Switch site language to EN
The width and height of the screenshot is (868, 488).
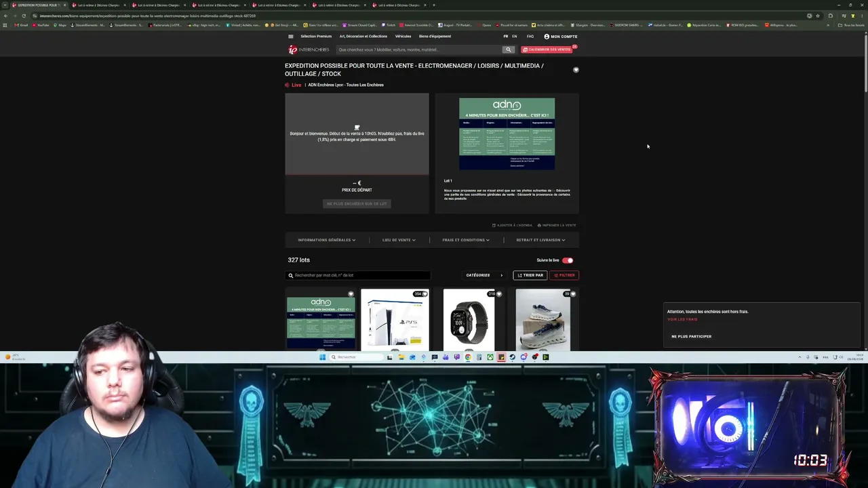point(515,37)
